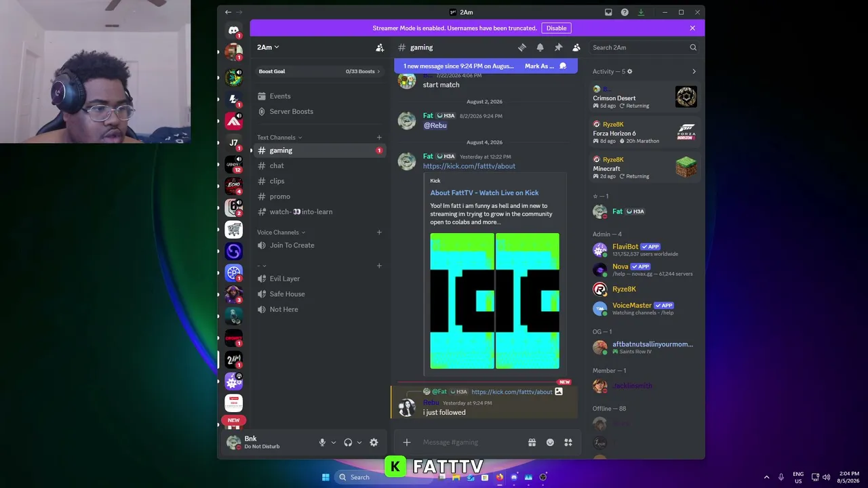Screen dimensions: 868x488
Task: Show pinned messages in gaming channel
Action: [558, 47]
